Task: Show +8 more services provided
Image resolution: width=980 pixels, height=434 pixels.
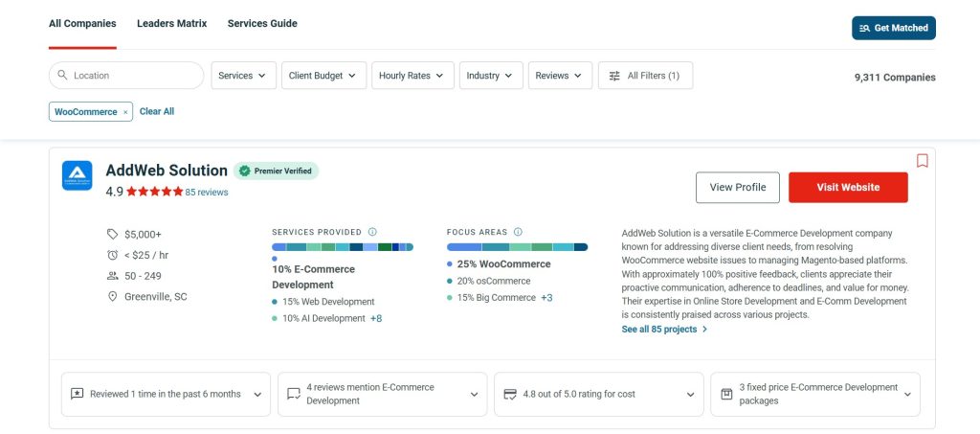Action: click(x=376, y=318)
